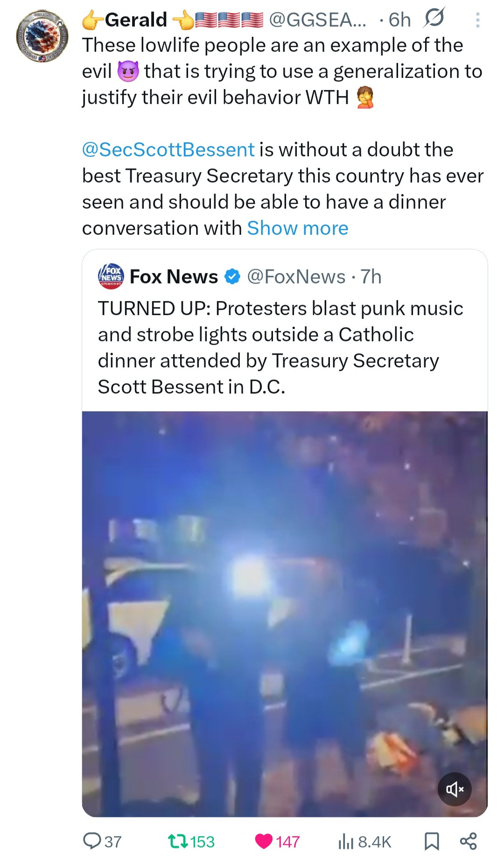
Task: View post analytics bar chart icon
Action: [x=346, y=841]
